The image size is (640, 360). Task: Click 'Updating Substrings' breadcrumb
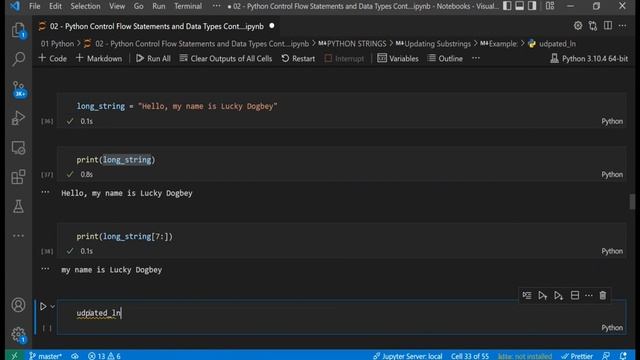[433, 44]
